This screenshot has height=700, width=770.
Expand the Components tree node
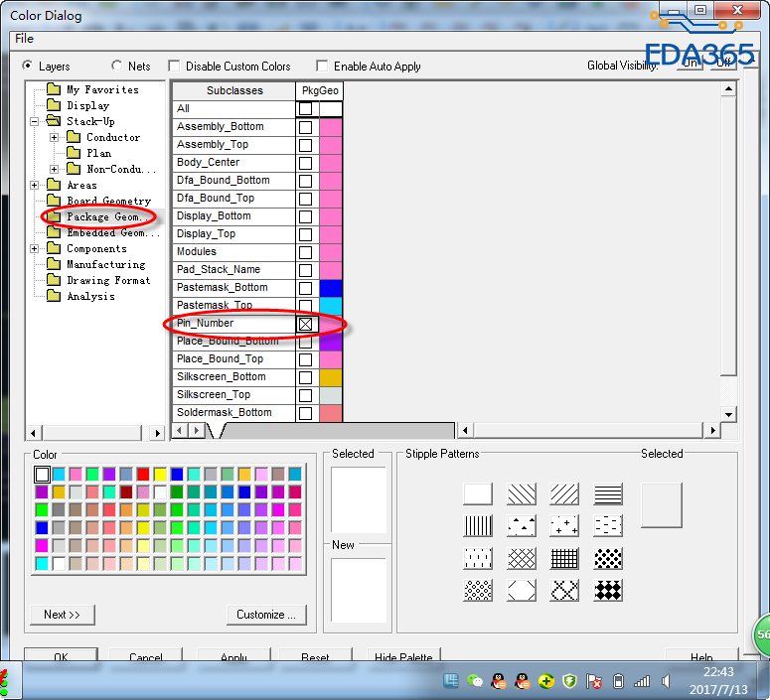[x=34, y=248]
